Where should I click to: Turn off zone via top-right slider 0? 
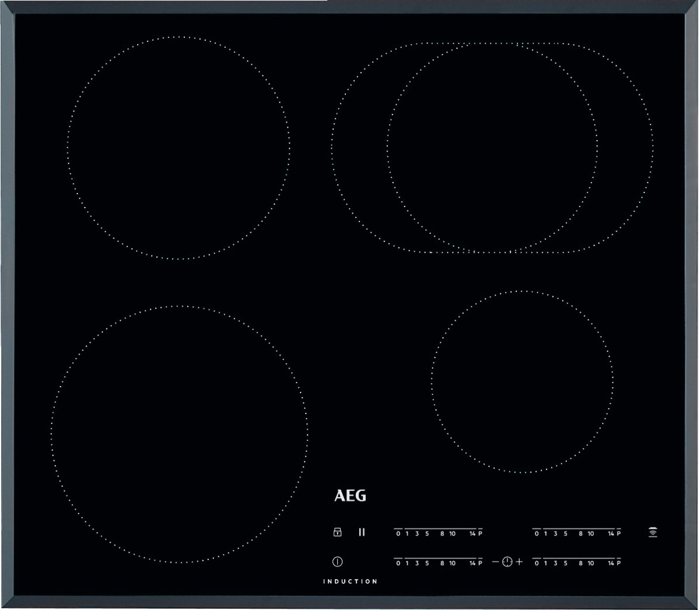coord(536,534)
